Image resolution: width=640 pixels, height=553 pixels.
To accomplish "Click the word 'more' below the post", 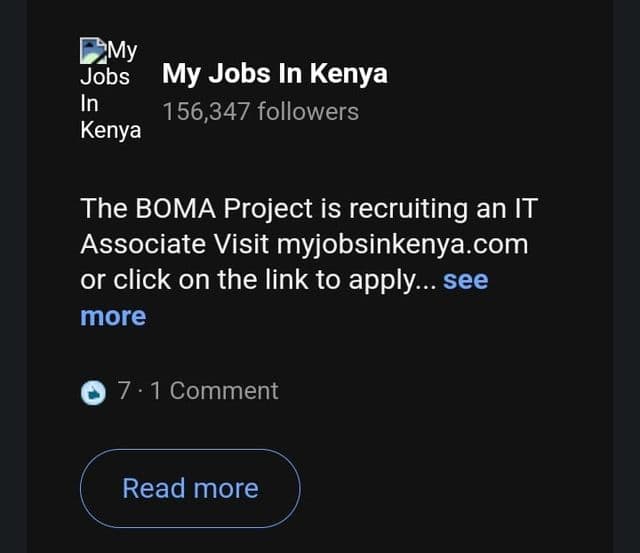I will click(113, 316).
